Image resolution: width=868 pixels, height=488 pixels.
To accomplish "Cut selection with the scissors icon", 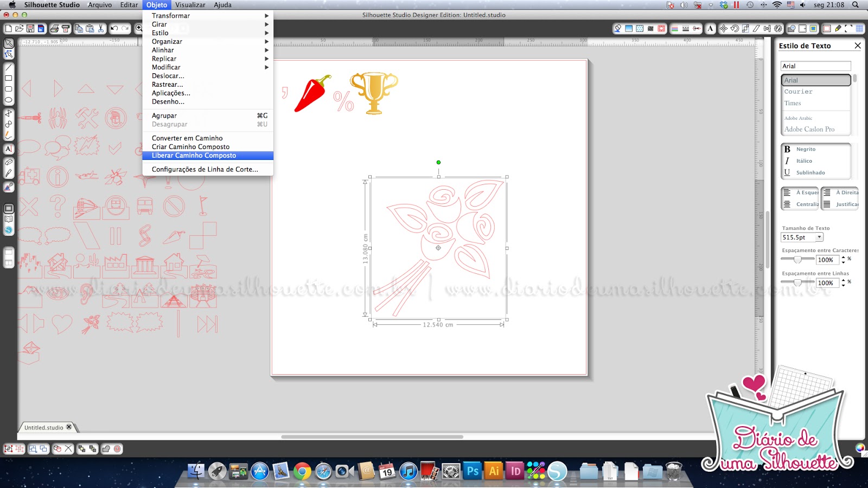I will pos(101,28).
